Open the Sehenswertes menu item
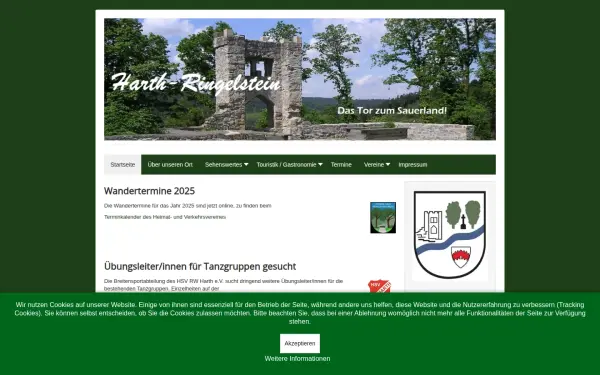The image size is (600, 375). coord(223,165)
